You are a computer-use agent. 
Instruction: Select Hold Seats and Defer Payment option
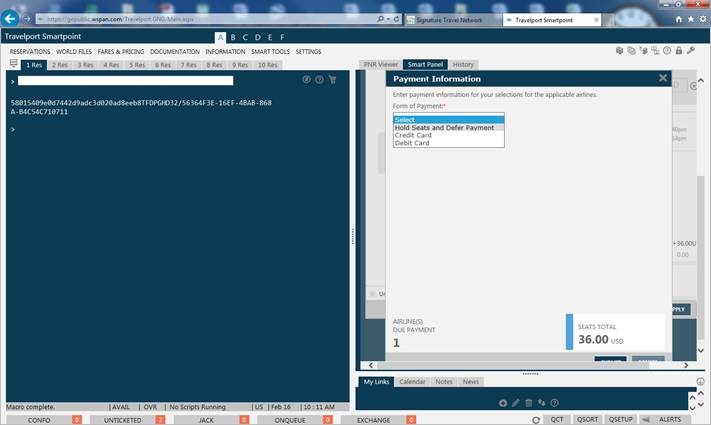(448, 128)
